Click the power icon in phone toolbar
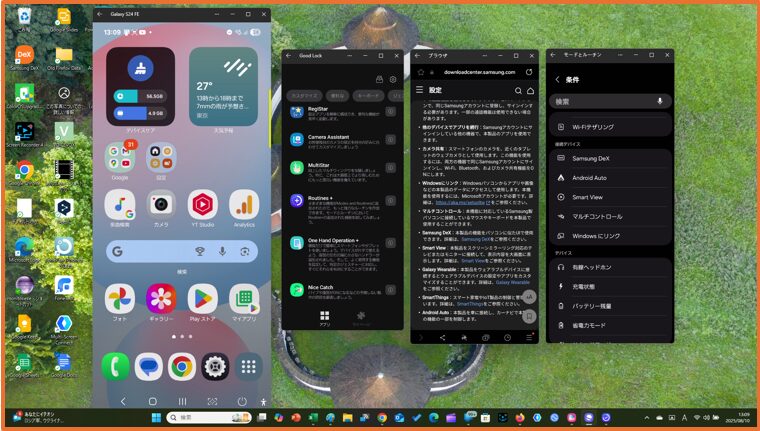Image resolution: width=760 pixels, height=431 pixels. pos(242,401)
